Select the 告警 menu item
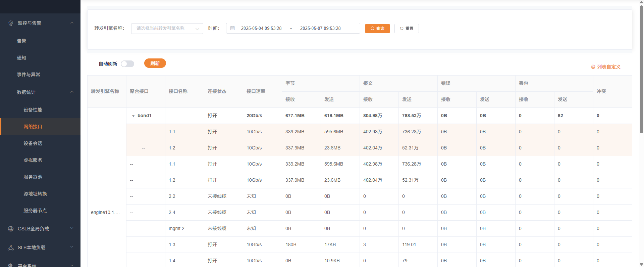644x267 pixels. click(x=21, y=41)
